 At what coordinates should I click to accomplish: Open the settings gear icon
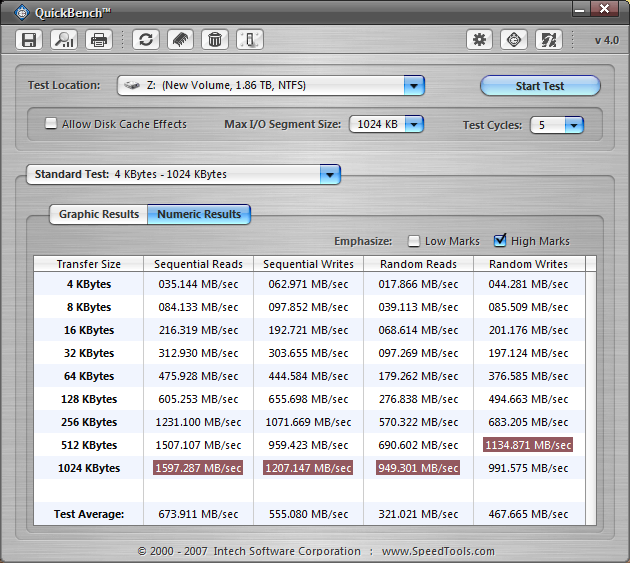(x=480, y=40)
